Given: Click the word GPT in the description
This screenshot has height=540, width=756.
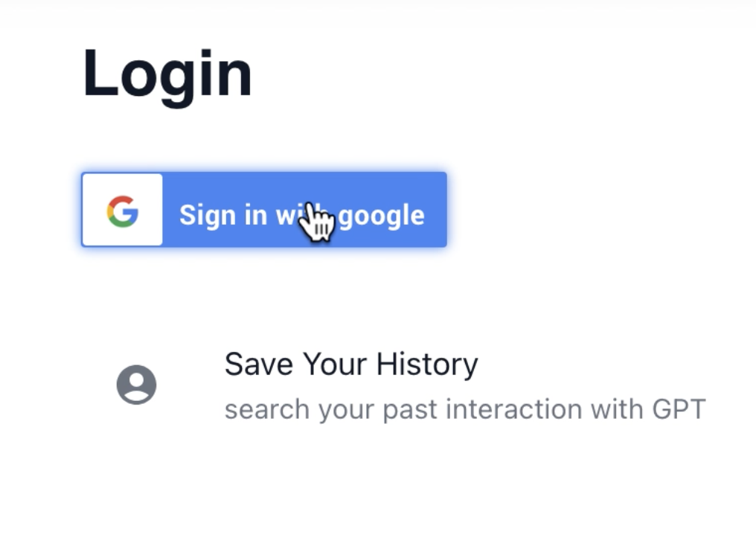Looking at the screenshot, I should (x=679, y=409).
